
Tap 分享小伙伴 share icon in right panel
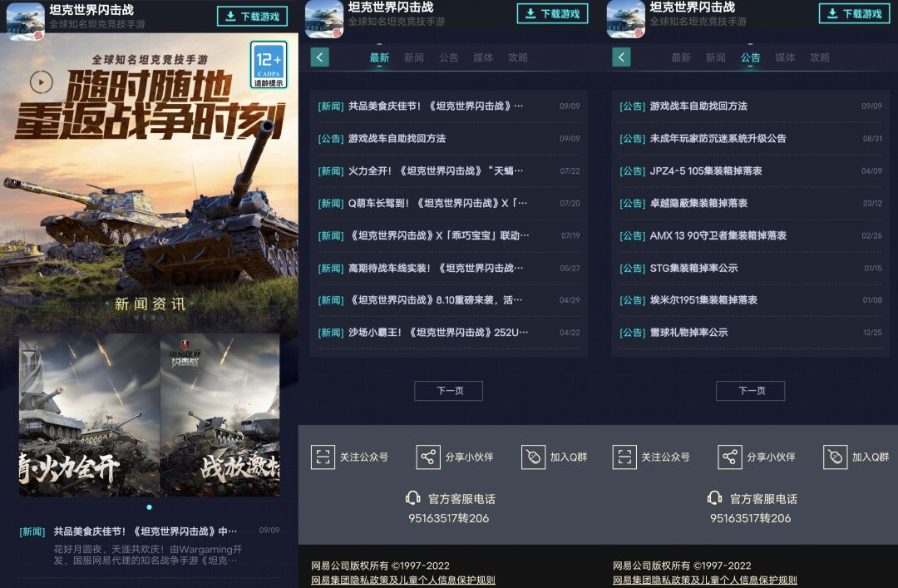tap(730, 457)
